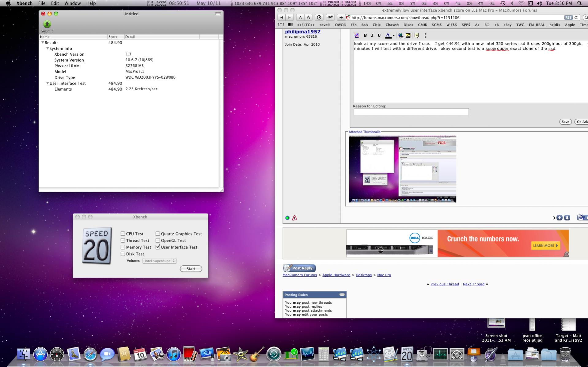
Task: Follow the Apple Hardware breadcrumb link
Action: (336, 275)
